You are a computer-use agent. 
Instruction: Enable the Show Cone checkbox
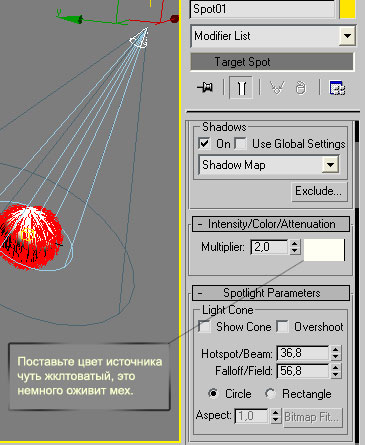(204, 327)
